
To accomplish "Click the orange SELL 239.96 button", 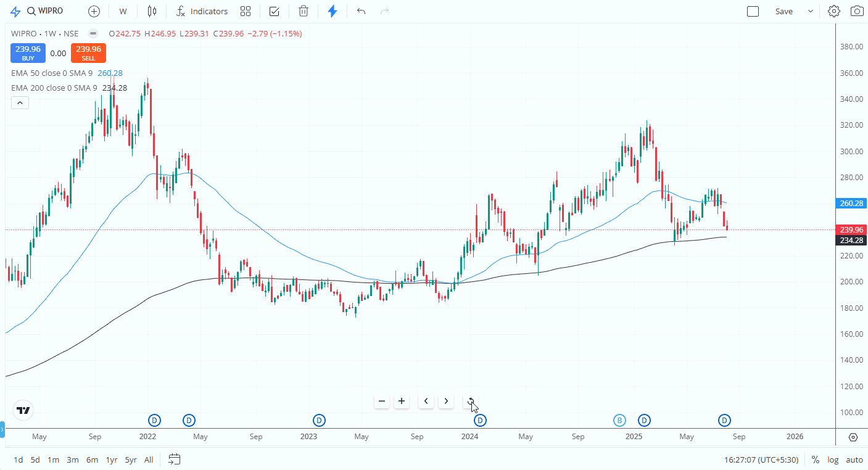I will click(88, 53).
